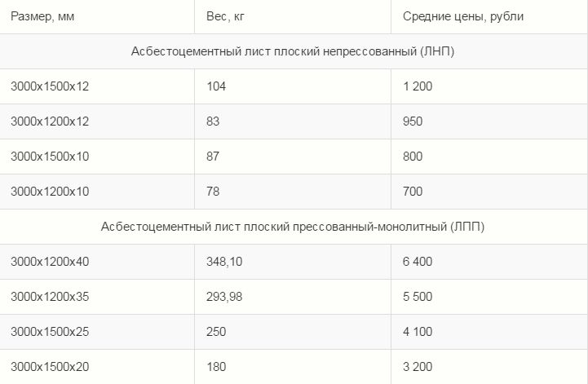Click weight cell 180
The image size is (588, 384).
[x=216, y=367]
